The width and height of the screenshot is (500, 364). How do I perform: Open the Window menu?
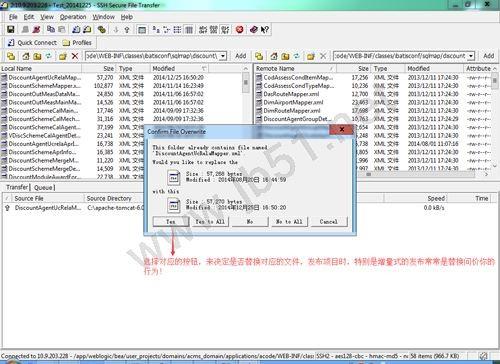(x=103, y=17)
